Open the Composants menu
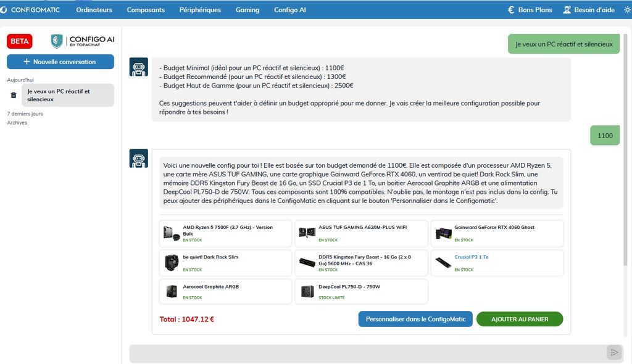632x364 pixels. click(x=146, y=10)
